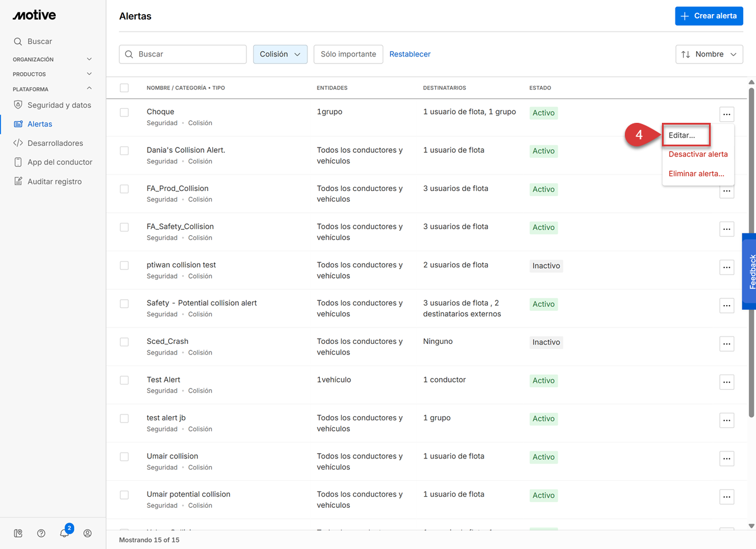Click the help question mark icon
The image size is (756, 549).
point(41,533)
